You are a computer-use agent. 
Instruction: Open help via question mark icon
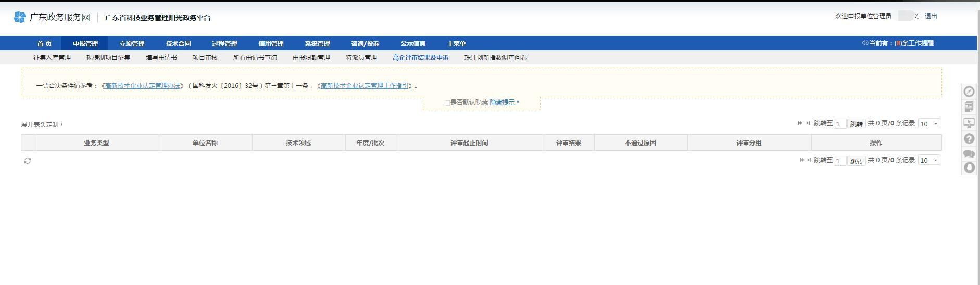coord(969,139)
